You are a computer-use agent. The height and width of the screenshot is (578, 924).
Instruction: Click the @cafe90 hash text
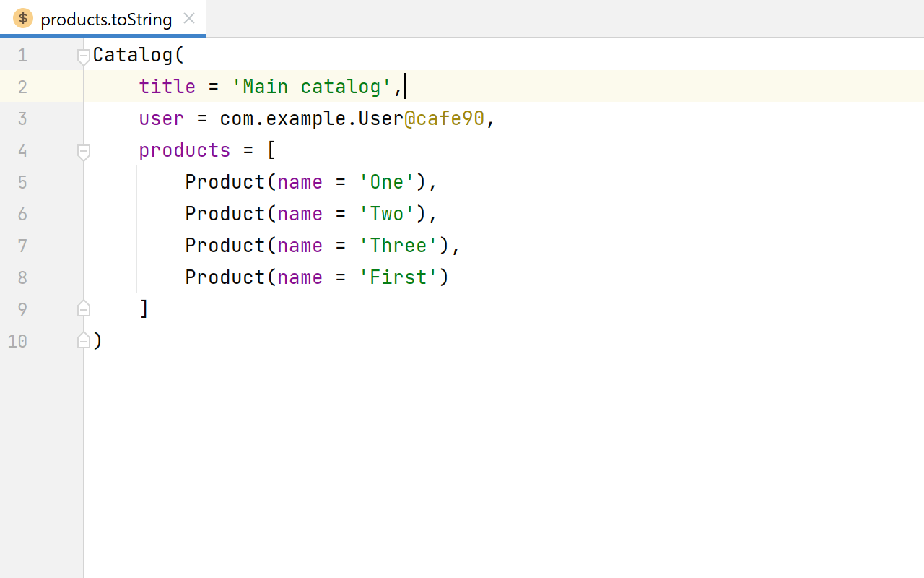pyautogui.click(x=444, y=118)
